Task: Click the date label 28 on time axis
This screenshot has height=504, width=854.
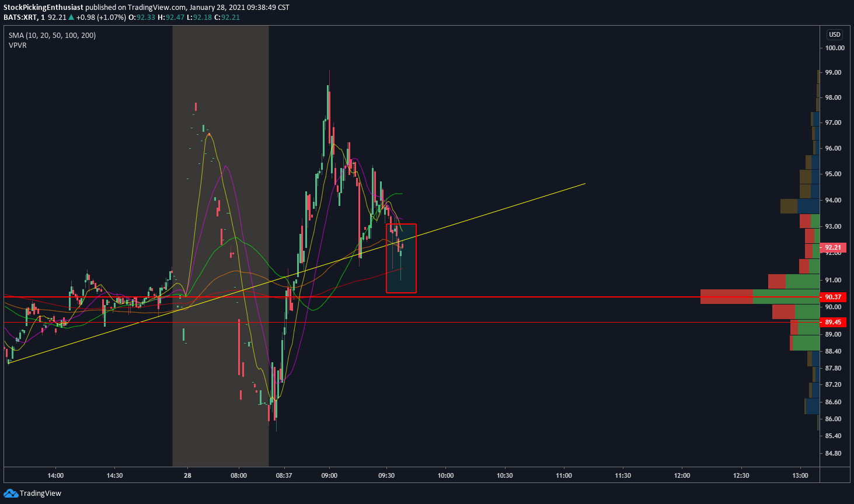Action: [187, 475]
